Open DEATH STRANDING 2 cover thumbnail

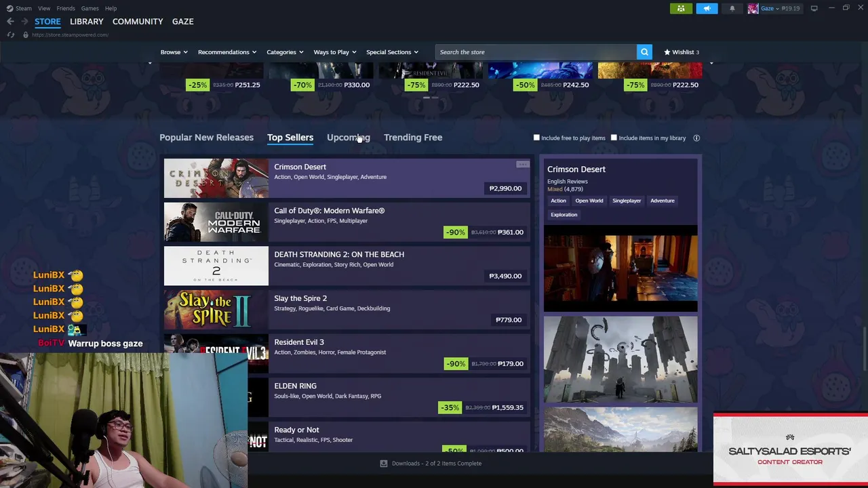(x=216, y=266)
